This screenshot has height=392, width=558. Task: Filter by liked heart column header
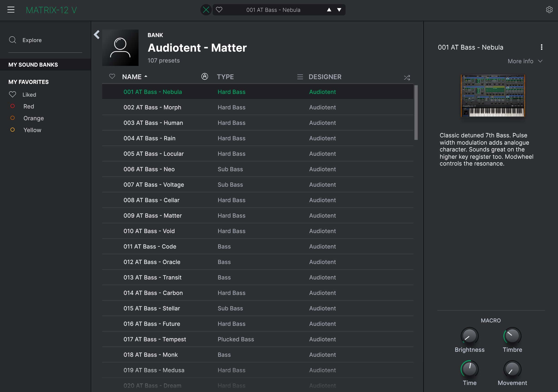pos(112,76)
